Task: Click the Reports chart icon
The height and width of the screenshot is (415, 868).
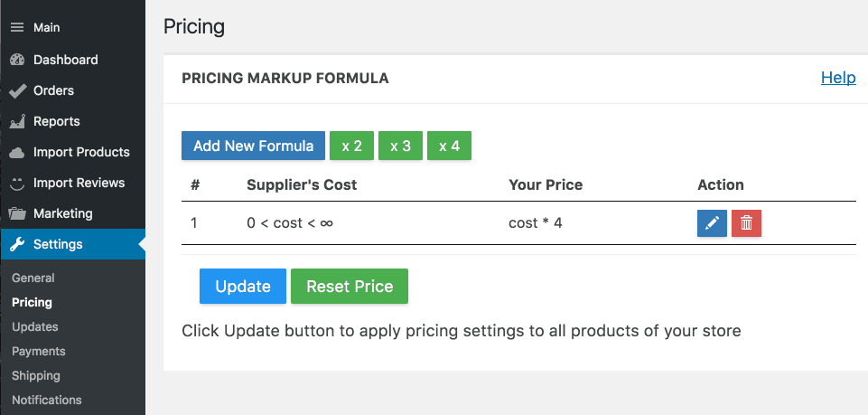Action: coord(17,121)
